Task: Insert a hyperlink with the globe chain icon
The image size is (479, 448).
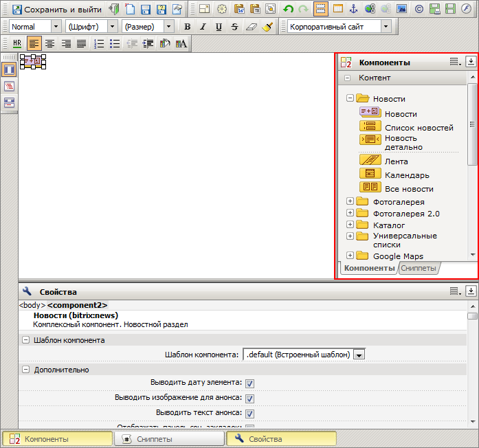Action: pyautogui.click(x=370, y=9)
